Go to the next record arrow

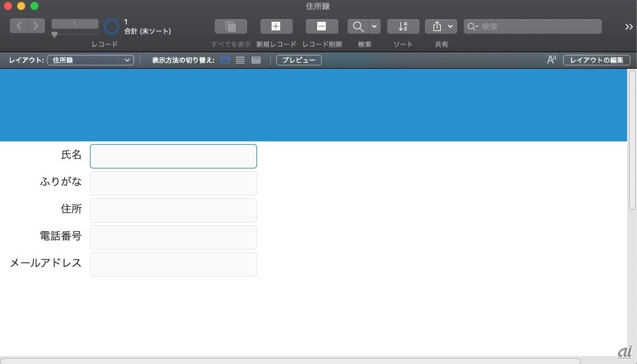[36, 26]
